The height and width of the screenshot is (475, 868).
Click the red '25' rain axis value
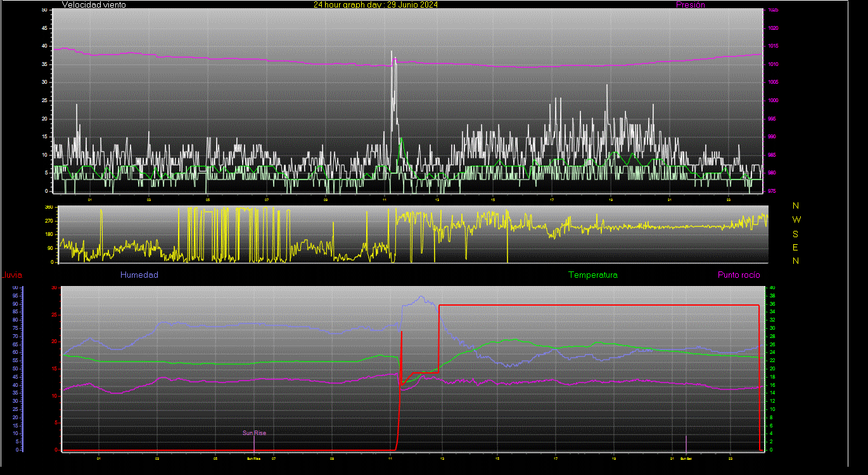(x=54, y=315)
